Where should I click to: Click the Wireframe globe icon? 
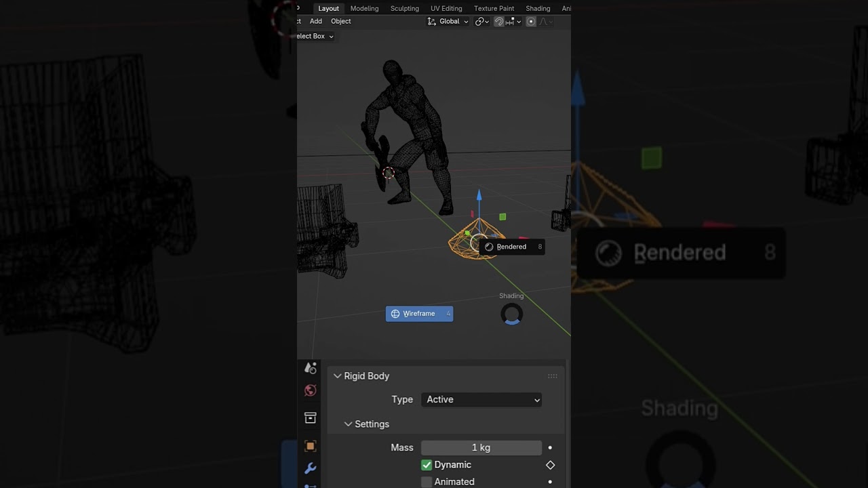pos(395,314)
